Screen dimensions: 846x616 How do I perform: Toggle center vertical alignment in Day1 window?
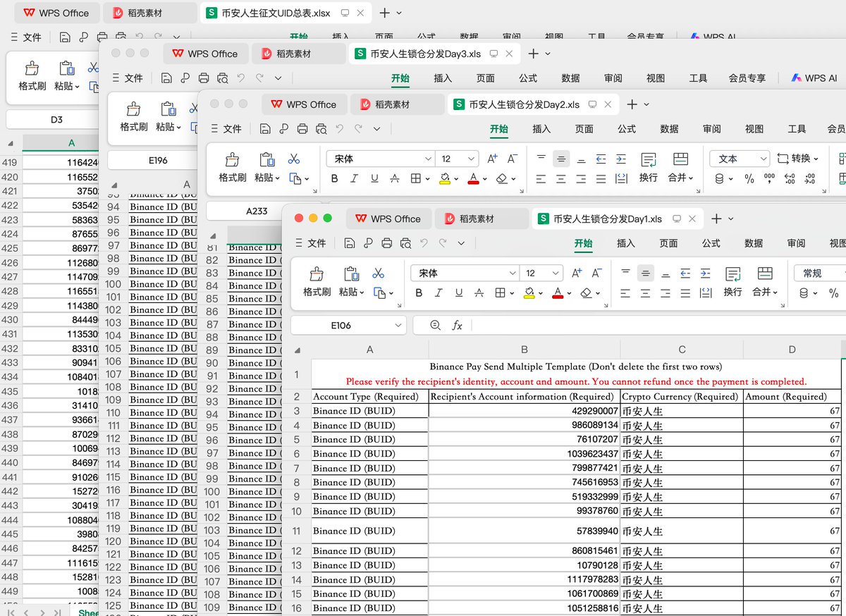coord(646,273)
